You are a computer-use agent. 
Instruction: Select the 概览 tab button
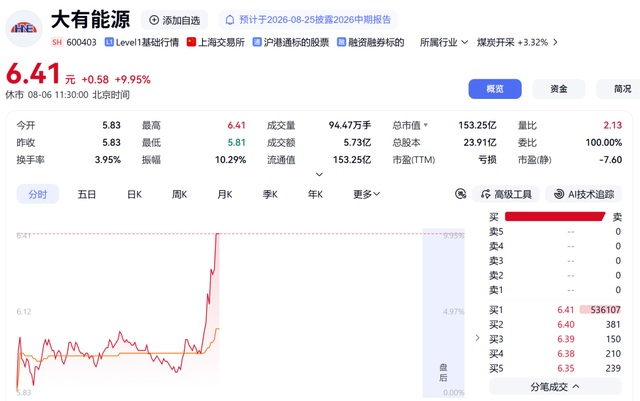(x=495, y=89)
